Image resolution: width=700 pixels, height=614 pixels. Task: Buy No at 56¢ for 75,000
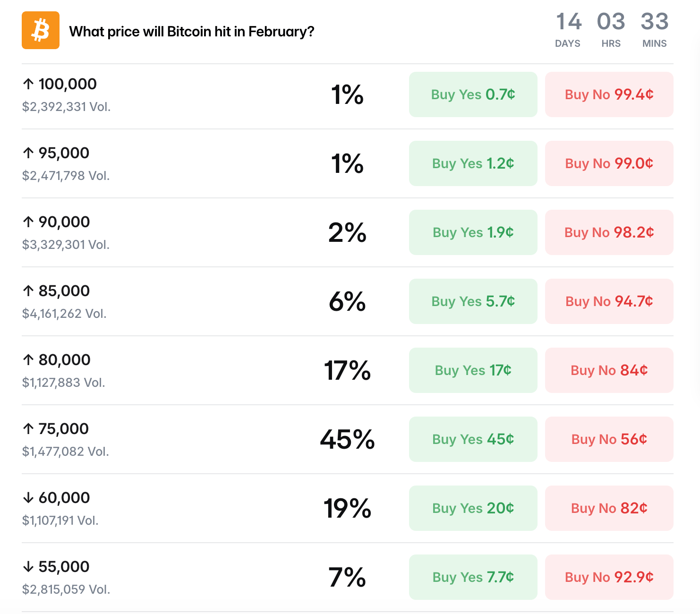tap(609, 439)
